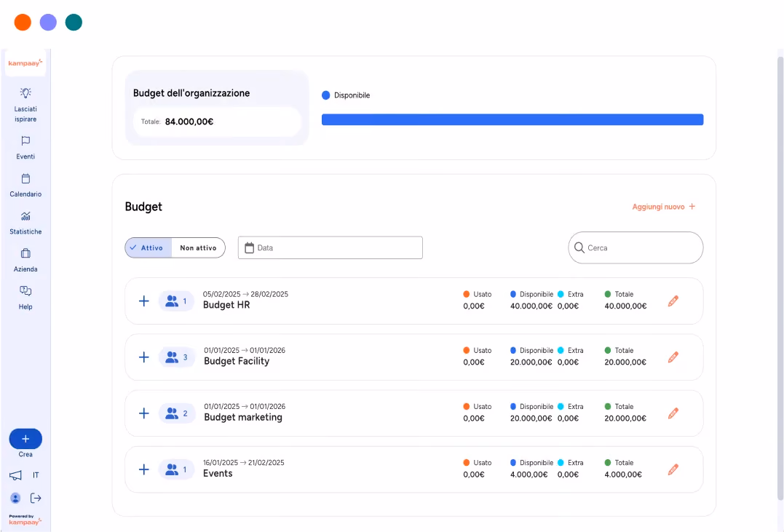
Task: Edit Budget Facility with pencil icon
Action: [x=673, y=357]
